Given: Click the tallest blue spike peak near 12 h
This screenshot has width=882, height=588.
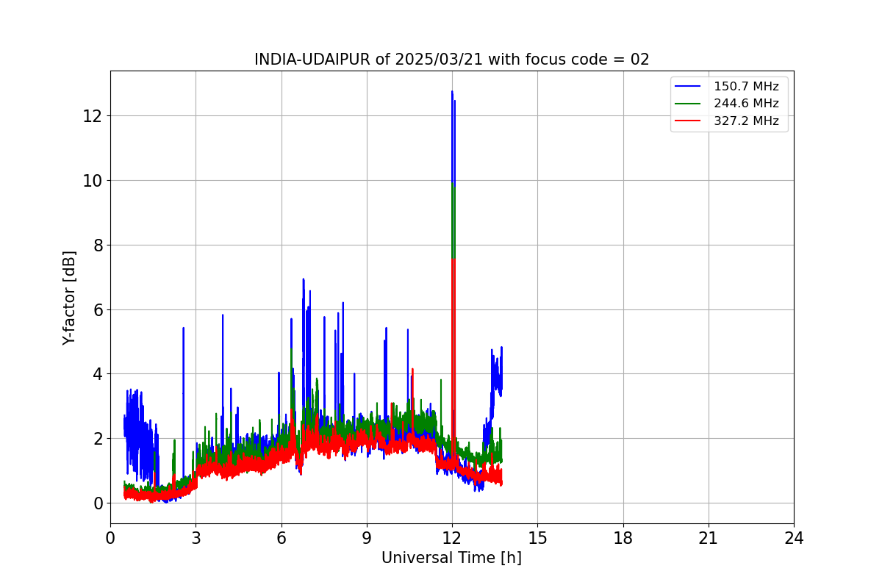Looking at the screenshot, I should pos(452,92).
